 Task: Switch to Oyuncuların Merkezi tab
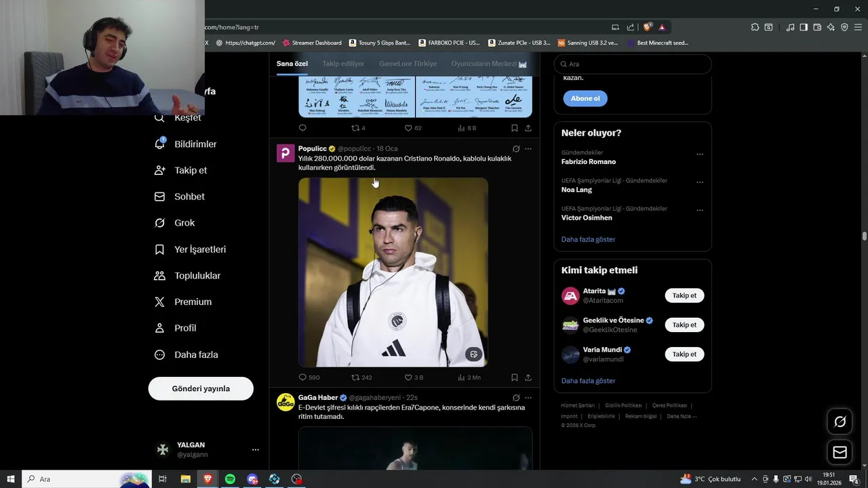(489, 64)
